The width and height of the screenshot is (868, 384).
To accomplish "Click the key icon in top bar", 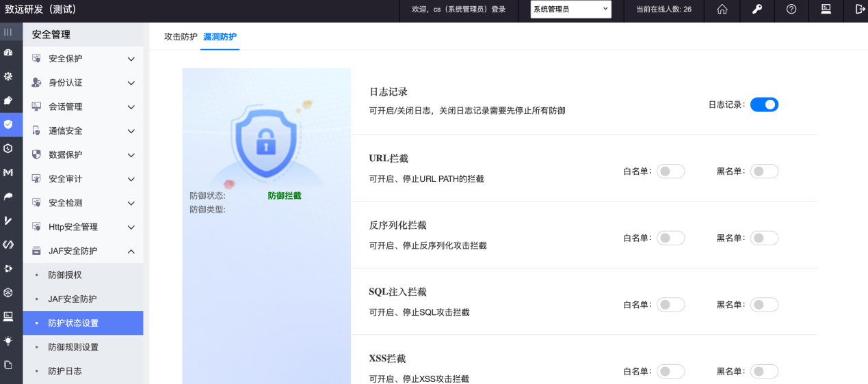I will [x=757, y=10].
